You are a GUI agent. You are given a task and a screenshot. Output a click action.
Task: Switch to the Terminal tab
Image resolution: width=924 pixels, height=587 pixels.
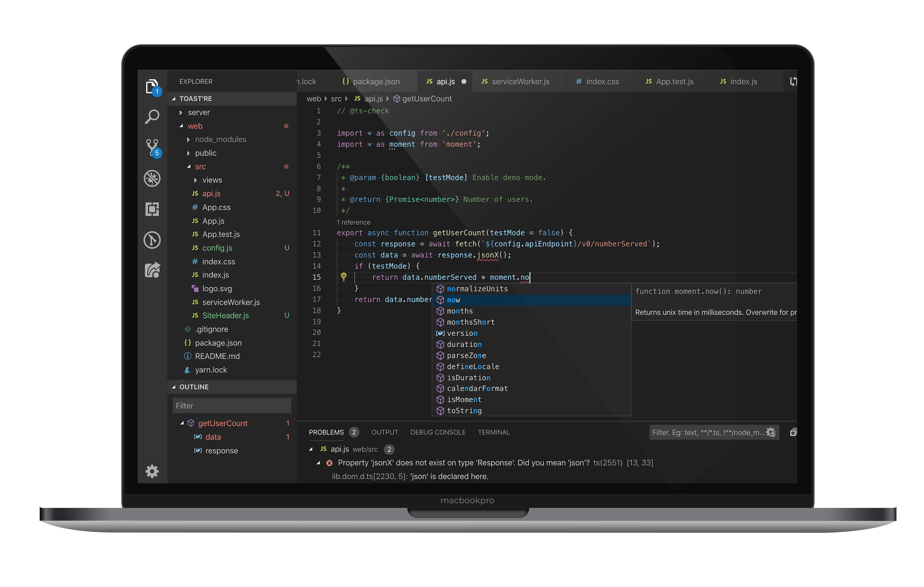[x=494, y=432]
